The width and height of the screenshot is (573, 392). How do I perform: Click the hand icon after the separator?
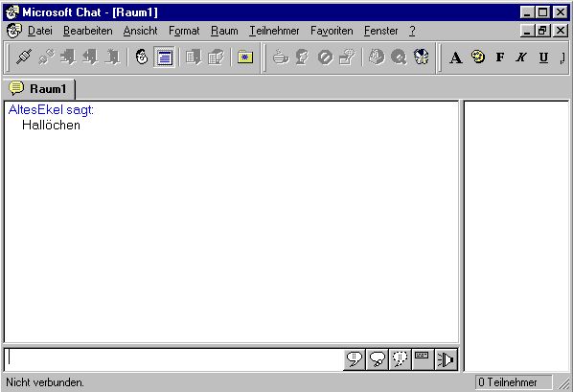[377, 58]
